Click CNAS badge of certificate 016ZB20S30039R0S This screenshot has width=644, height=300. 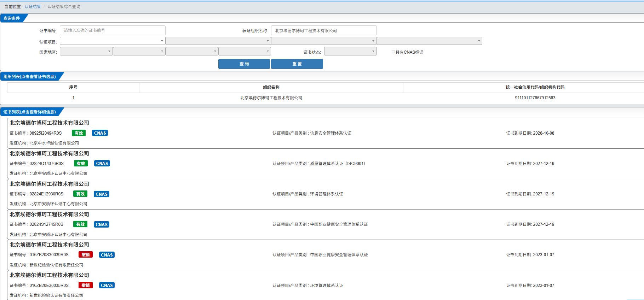[x=107, y=255]
